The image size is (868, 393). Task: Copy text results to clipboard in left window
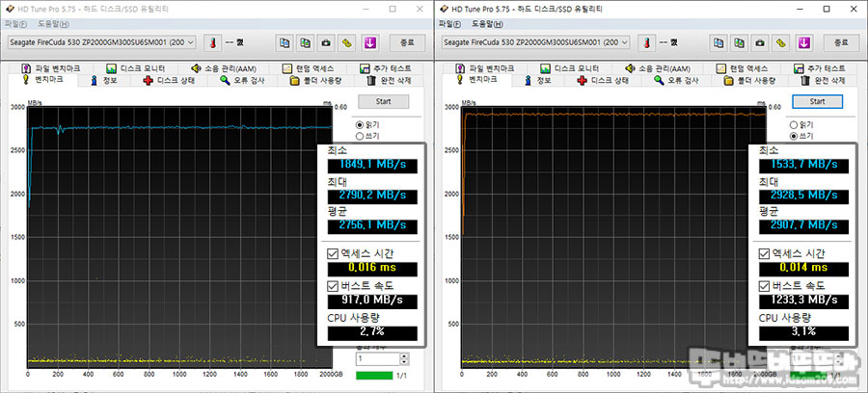(285, 42)
